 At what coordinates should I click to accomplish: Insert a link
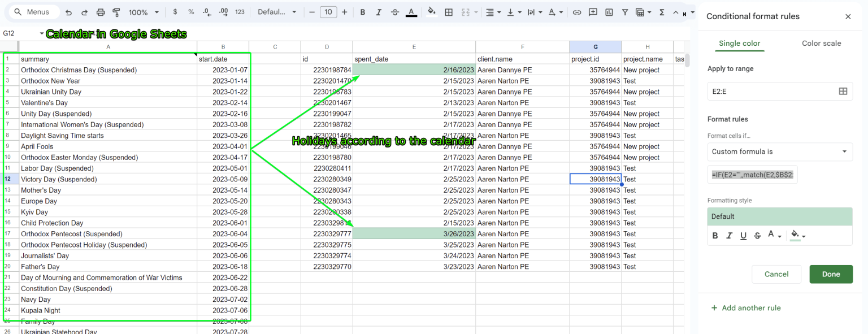(x=577, y=11)
